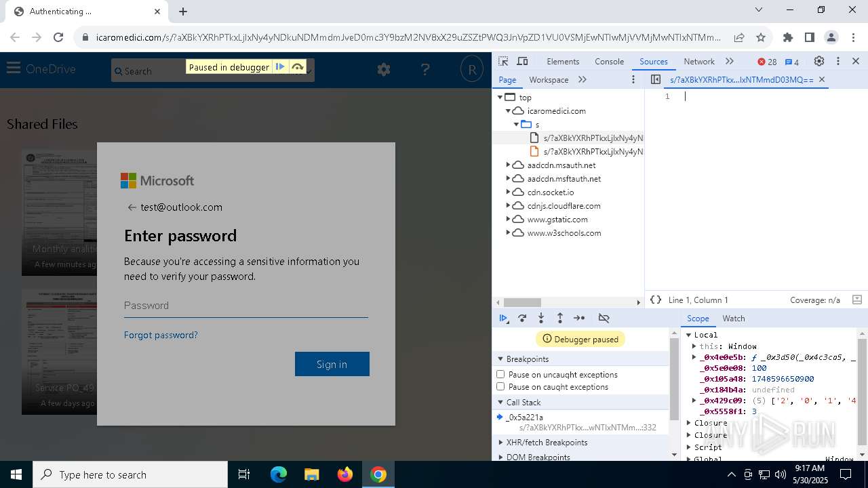Click the 4 issues indicator
This screenshot has height=488, width=868.
[x=792, y=62]
